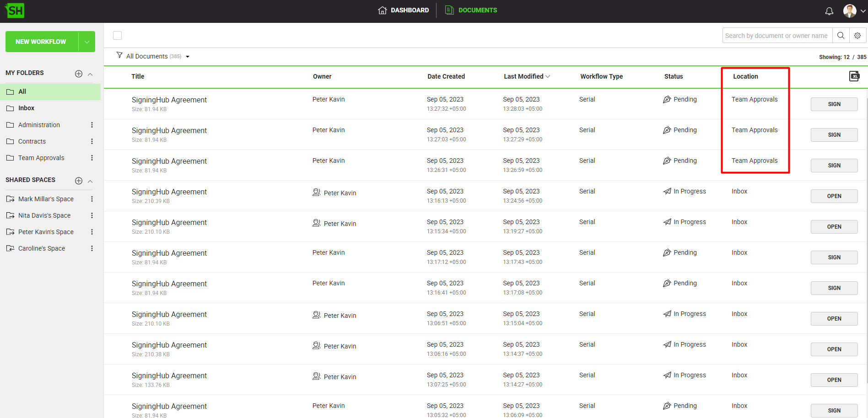Click the New Workflow button

coord(41,42)
